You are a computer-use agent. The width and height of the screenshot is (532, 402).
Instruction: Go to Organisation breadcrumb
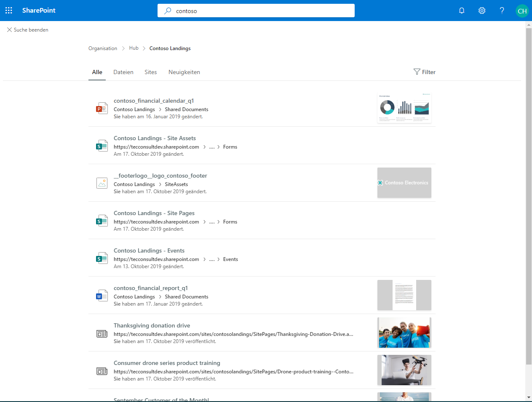pos(103,48)
